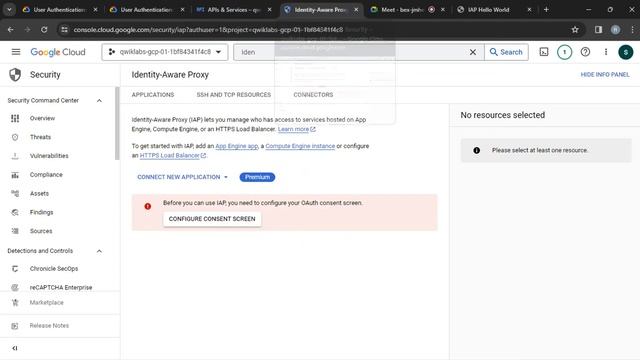The height and width of the screenshot is (360, 640).
Task: Click the Premium badge
Action: click(257, 177)
